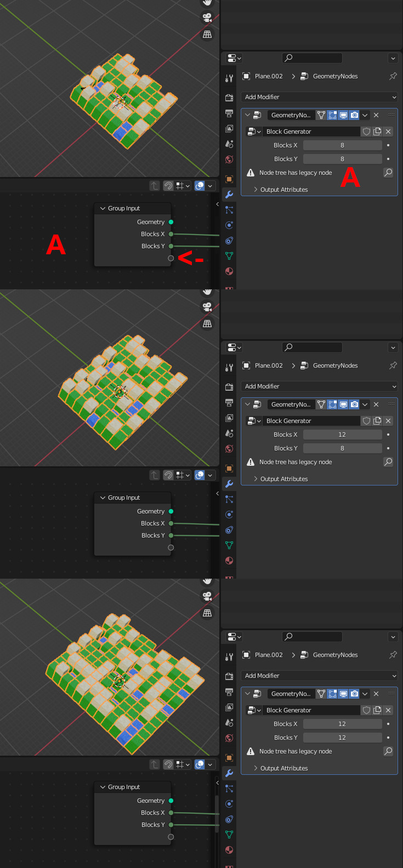Screen dimensions: 403x868
Task: Open Material properties tab in top screenshot
Action: point(229,271)
